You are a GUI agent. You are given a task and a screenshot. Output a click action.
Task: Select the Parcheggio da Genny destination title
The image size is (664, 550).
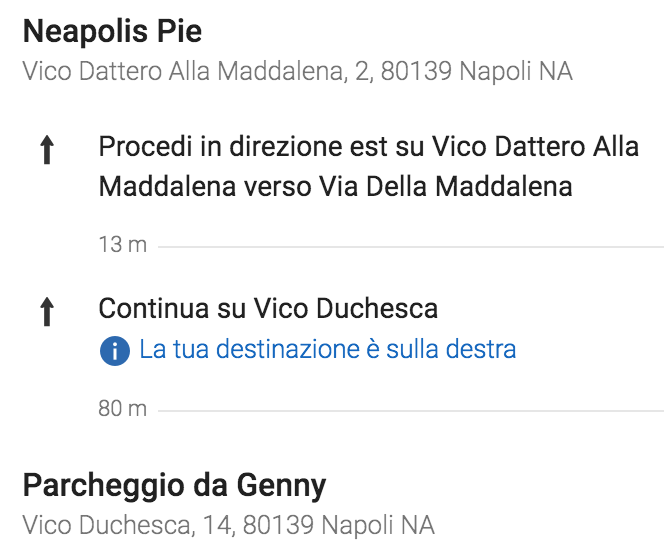pyautogui.click(x=174, y=486)
